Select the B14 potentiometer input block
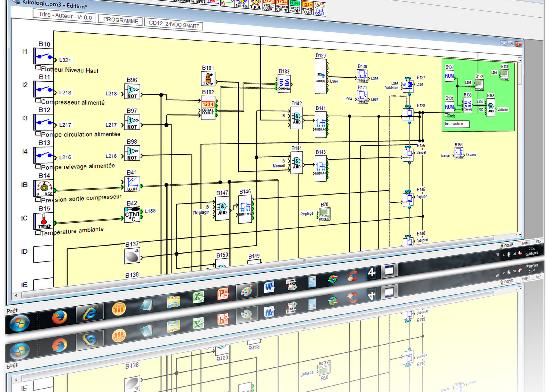The image size is (546, 392). [43, 188]
